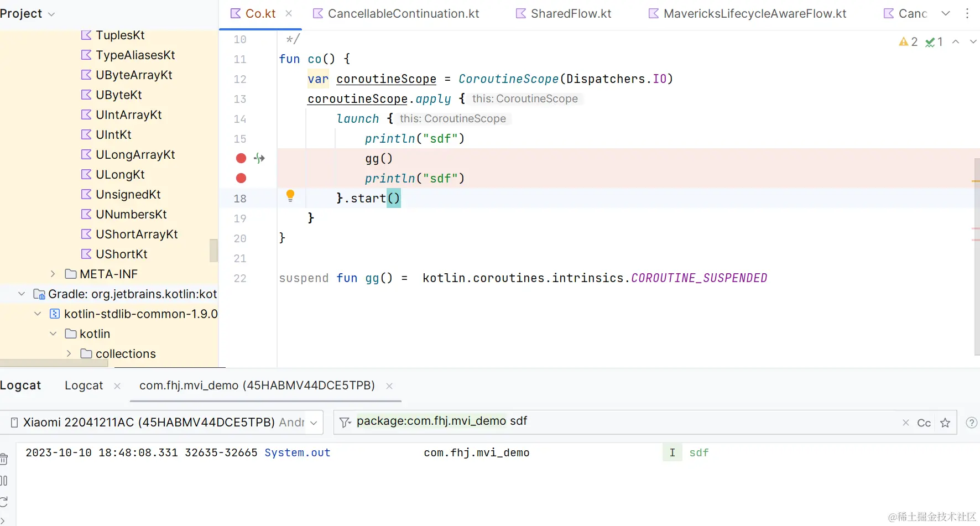The height and width of the screenshot is (526, 980).
Task: Click the COROUTINE_SUSPENDED reference on line 22
Action: [699, 278]
